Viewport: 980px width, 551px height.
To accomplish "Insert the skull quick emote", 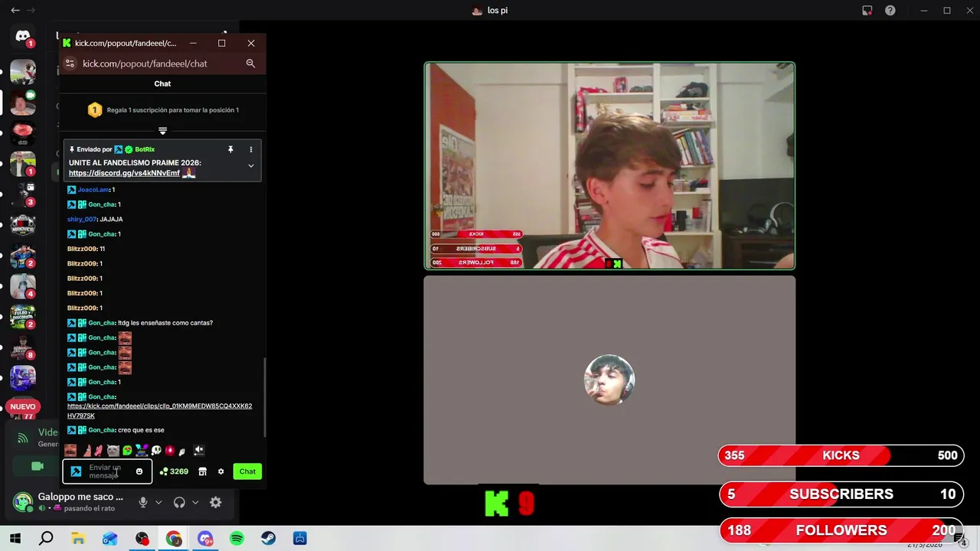I will click(156, 451).
